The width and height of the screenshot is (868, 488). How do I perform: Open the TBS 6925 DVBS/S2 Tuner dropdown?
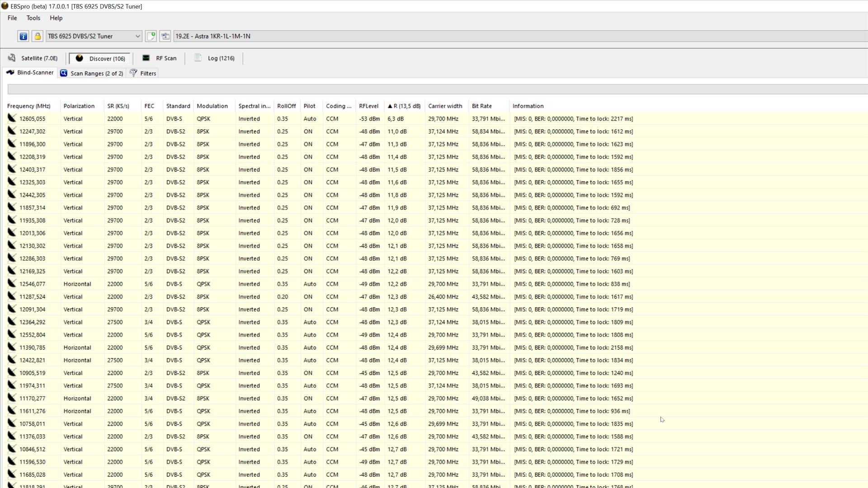(137, 36)
